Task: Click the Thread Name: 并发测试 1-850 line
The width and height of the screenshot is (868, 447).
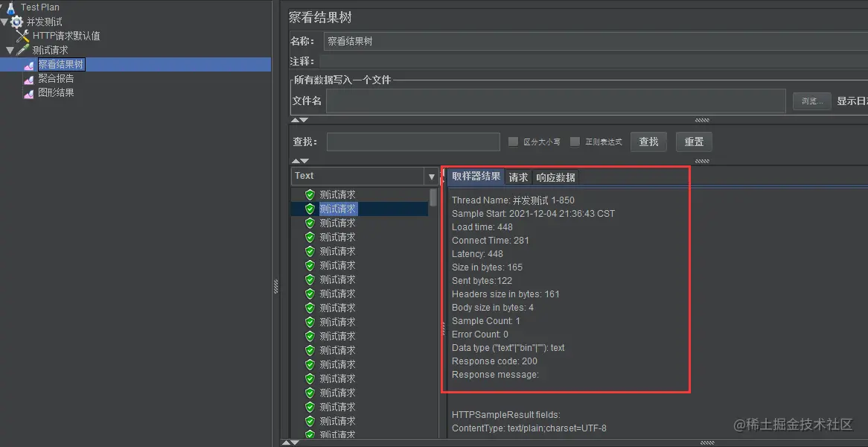Action: click(x=513, y=200)
